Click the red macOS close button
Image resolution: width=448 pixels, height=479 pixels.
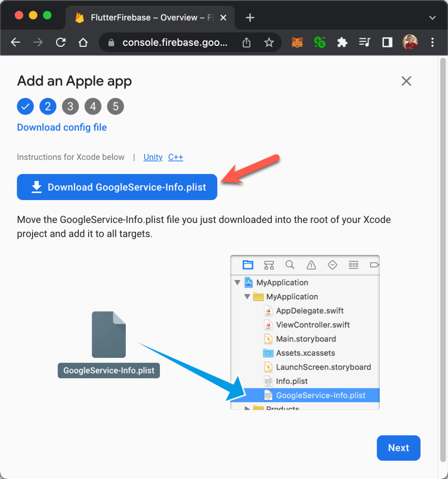[x=19, y=15]
